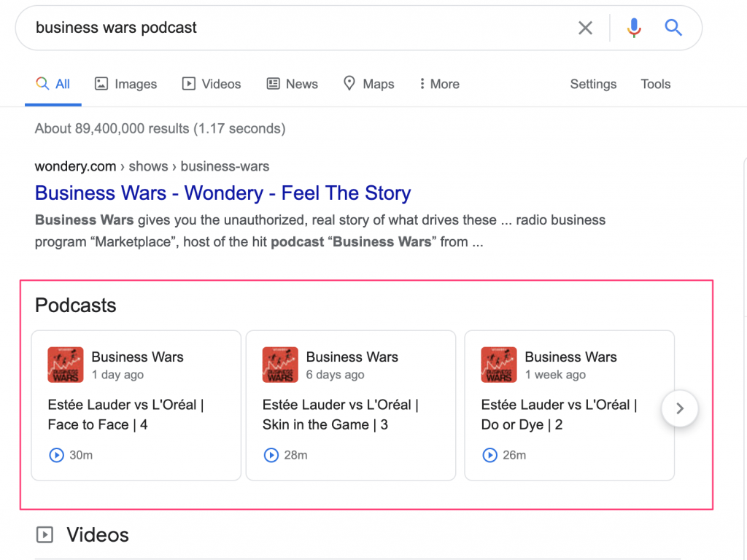Open 'Estée Lauder vs L'Oréal | Do or Dye | 2' title
Image resolution: width=747 pixels, height=560 pixels.
pos(560,414)
